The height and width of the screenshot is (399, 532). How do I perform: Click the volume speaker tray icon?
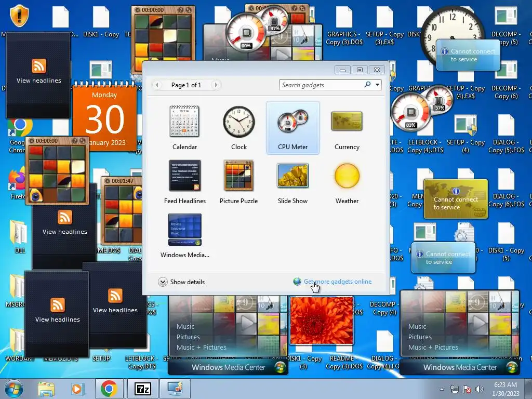pos(480,389)
